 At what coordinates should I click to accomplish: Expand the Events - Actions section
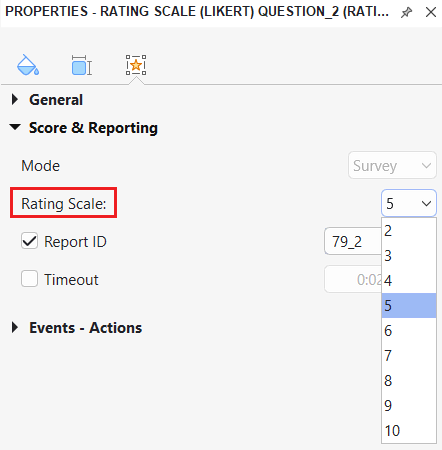click(x=15, y=327)
